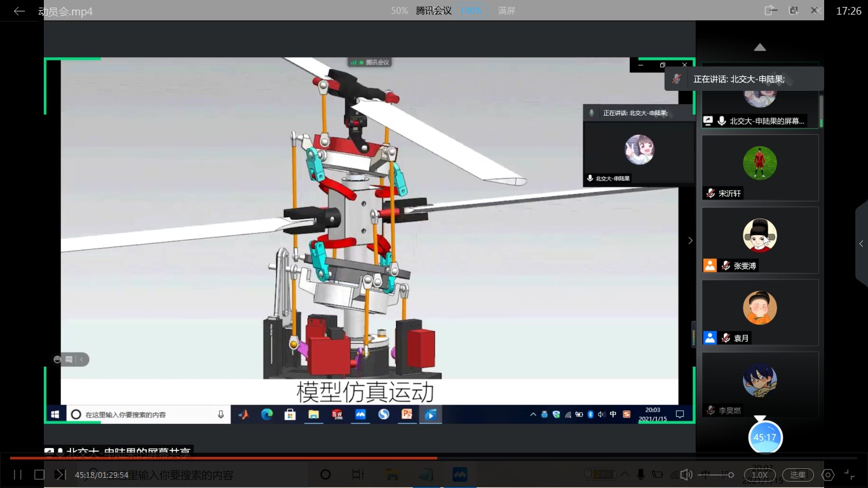This screenshot has height=488, width=868.
Task: Open Microsoft Edge in the taskbar
Action: point(267,414)
